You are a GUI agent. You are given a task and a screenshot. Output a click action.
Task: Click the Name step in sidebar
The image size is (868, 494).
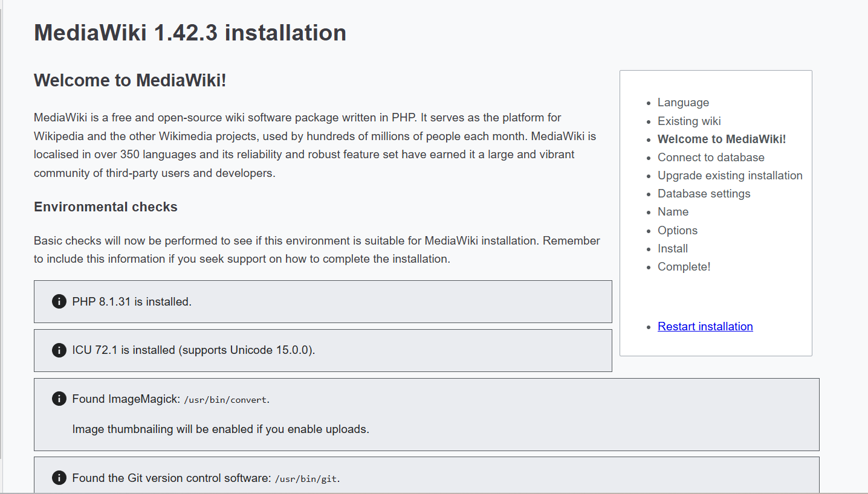(x=673, y=211)
